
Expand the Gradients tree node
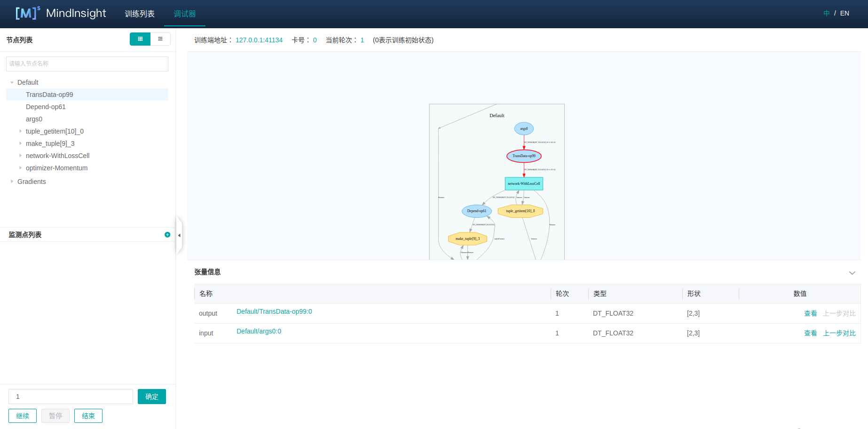tap(12, 182)
